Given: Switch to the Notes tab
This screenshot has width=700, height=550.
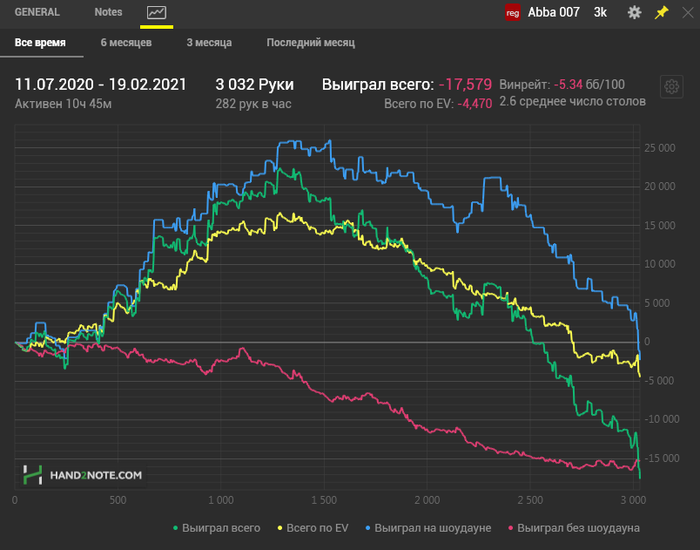Looking at the screenshot, I should tap(108, 12).
